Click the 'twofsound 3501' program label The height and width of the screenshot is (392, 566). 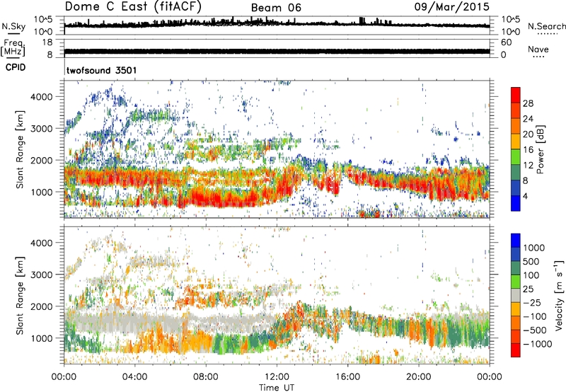(x=101, y=70)
